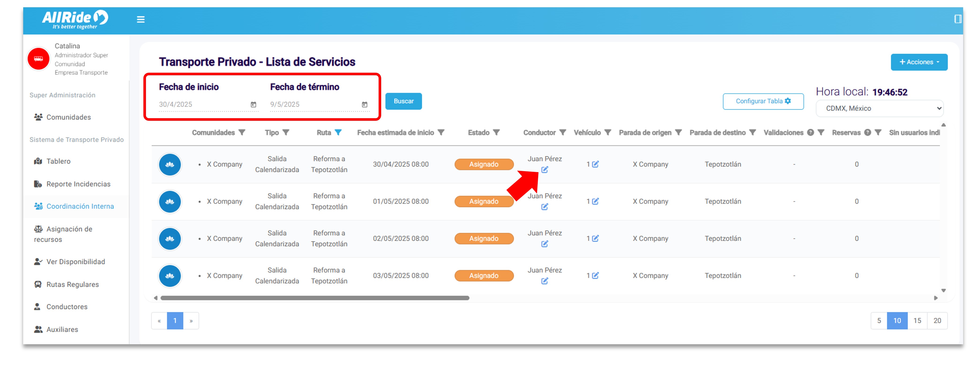This screenshot has height=367, width=980.
Task: Filter the Comunidades column
Action: [x=242, y=132]
